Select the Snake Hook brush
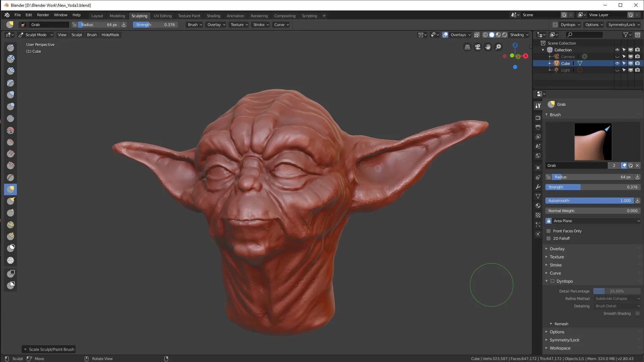644x362 pixels. pyautogui.click(x=10, y=201)
